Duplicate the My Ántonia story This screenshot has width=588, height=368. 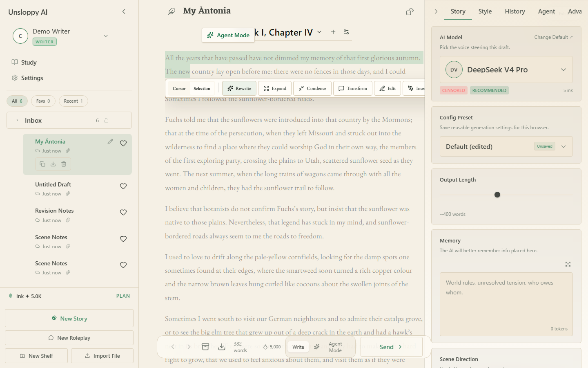point(42,164)
